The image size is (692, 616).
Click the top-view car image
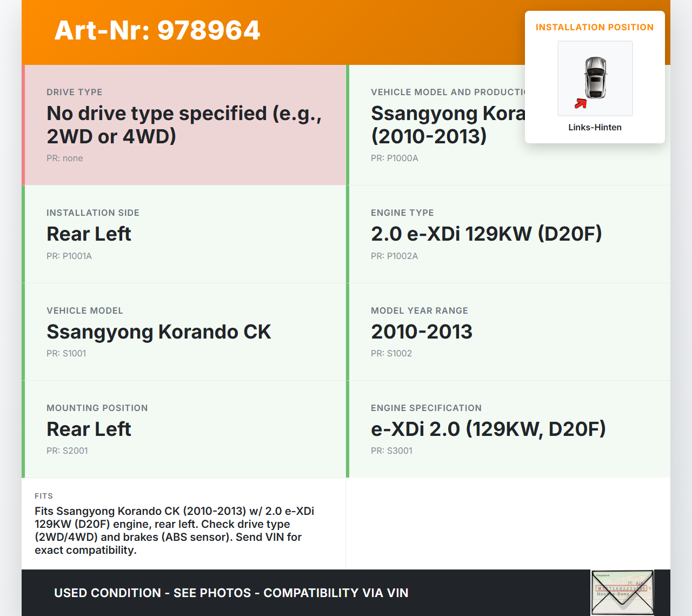point(595,78)
